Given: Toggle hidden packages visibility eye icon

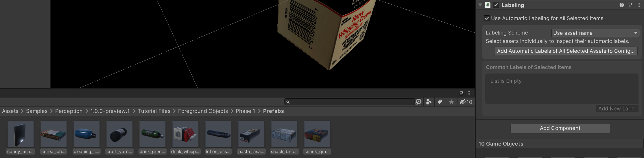Looking at the screenshot, I should coord(466,102).
